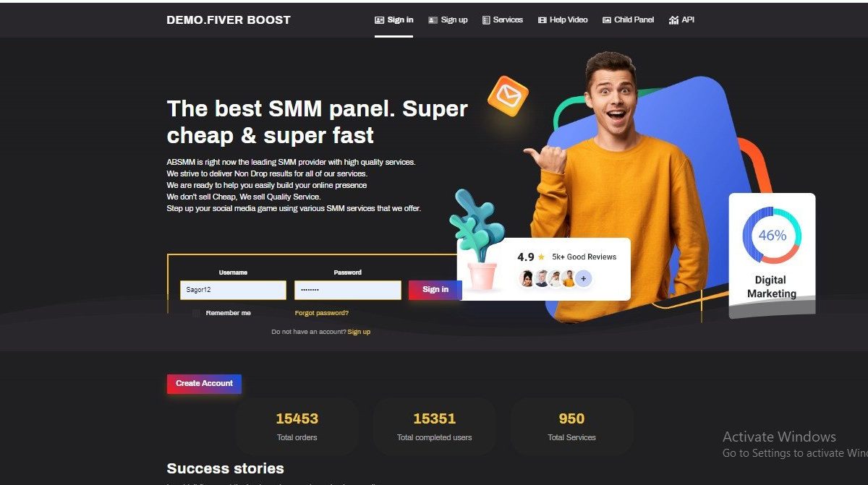Click the Sign up icon in navbar
Screen dimensions: 868x485
point(433,20)
